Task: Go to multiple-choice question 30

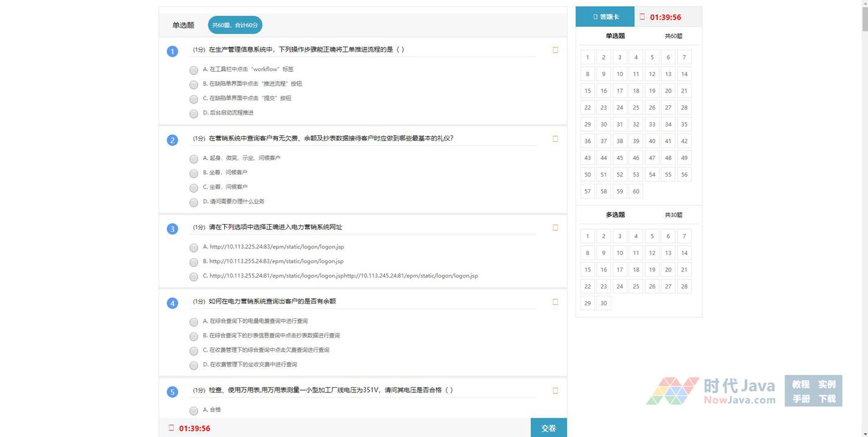Action: point(603,303)
